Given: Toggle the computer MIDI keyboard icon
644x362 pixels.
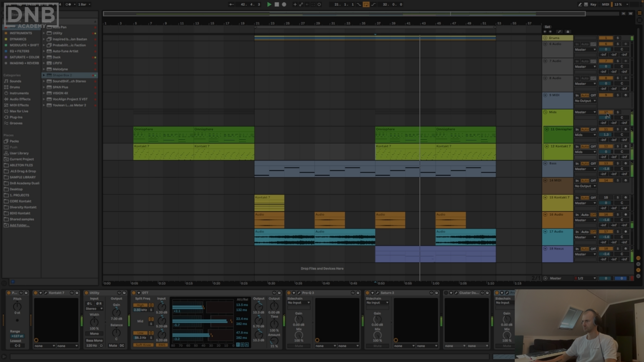Looking at the screenshot, I should click(586, 4).
